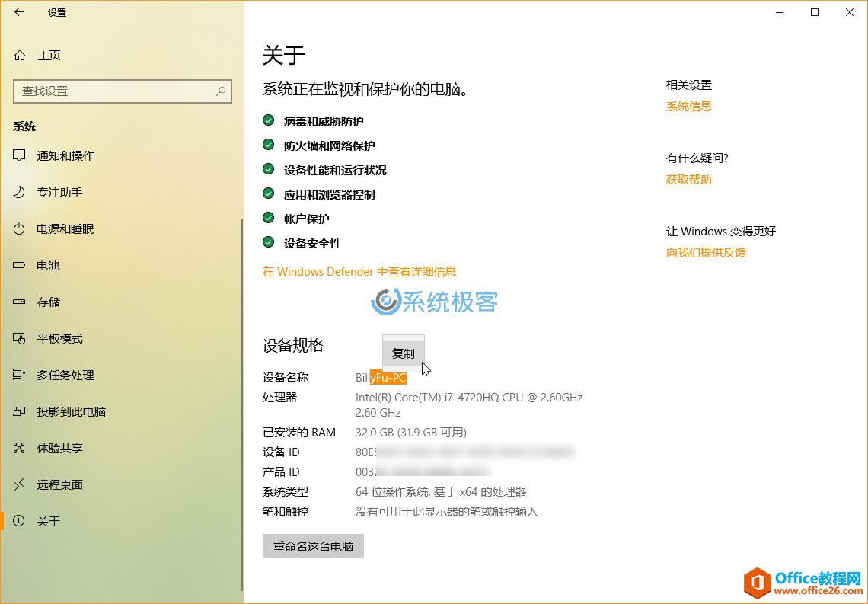This screenshot has width=868, height=604.
Task: Click the 电池 battery icon
Action: pyautogui.click(x=19, y=265)
